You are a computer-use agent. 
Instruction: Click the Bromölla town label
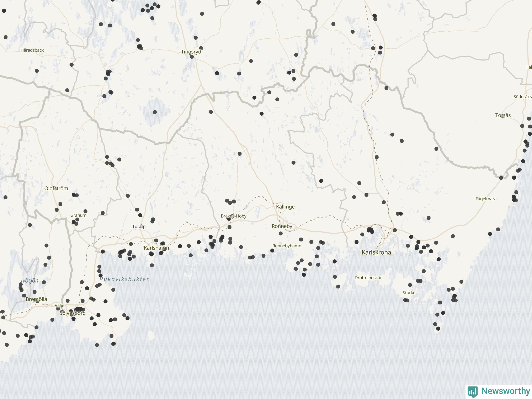coord(36,299)
